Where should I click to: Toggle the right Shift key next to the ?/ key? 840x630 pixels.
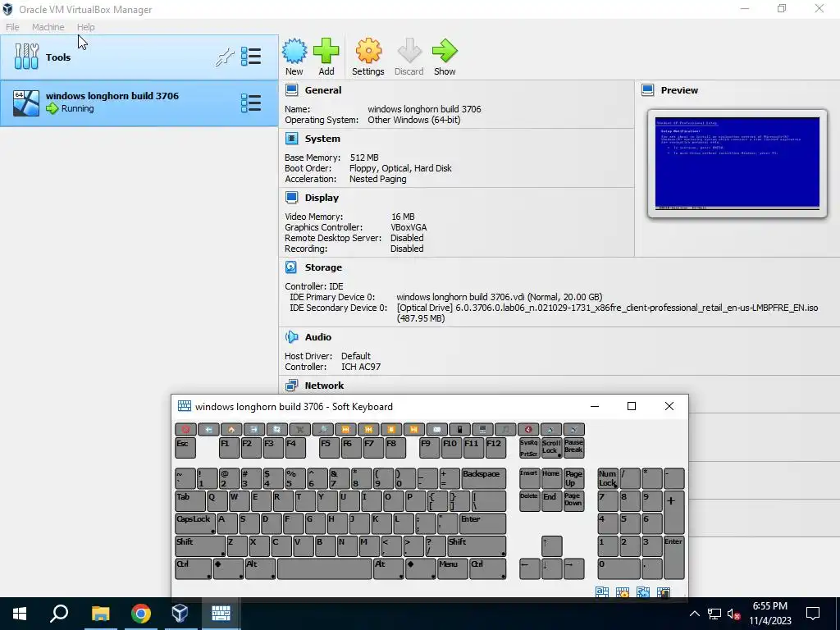477,546
